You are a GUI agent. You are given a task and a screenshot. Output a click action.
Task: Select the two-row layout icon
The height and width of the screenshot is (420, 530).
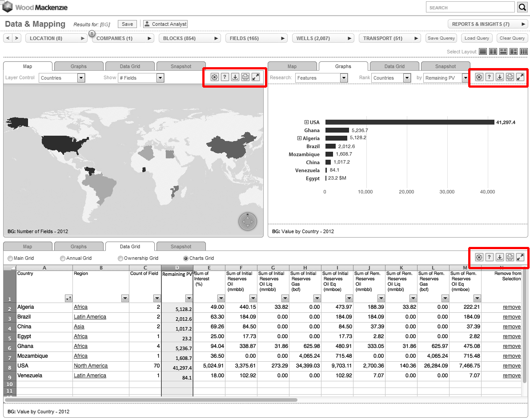(503, 52)
